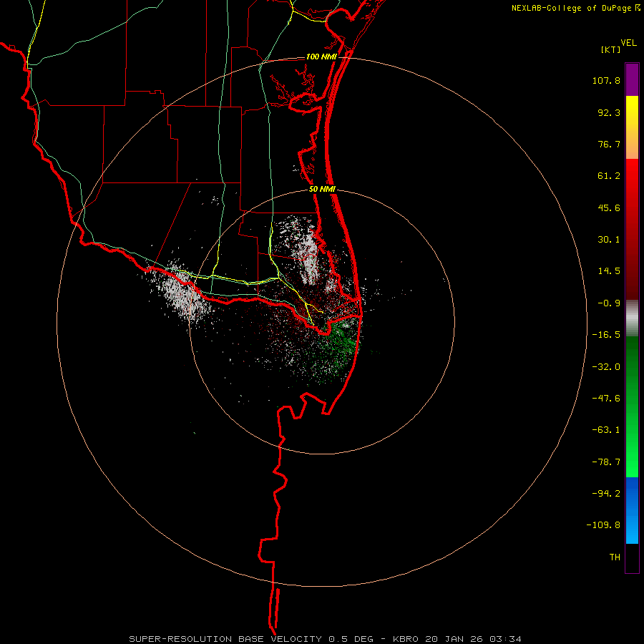Click the 107.8 velocity scale value
644x644 pixels.
pos(606,80)
